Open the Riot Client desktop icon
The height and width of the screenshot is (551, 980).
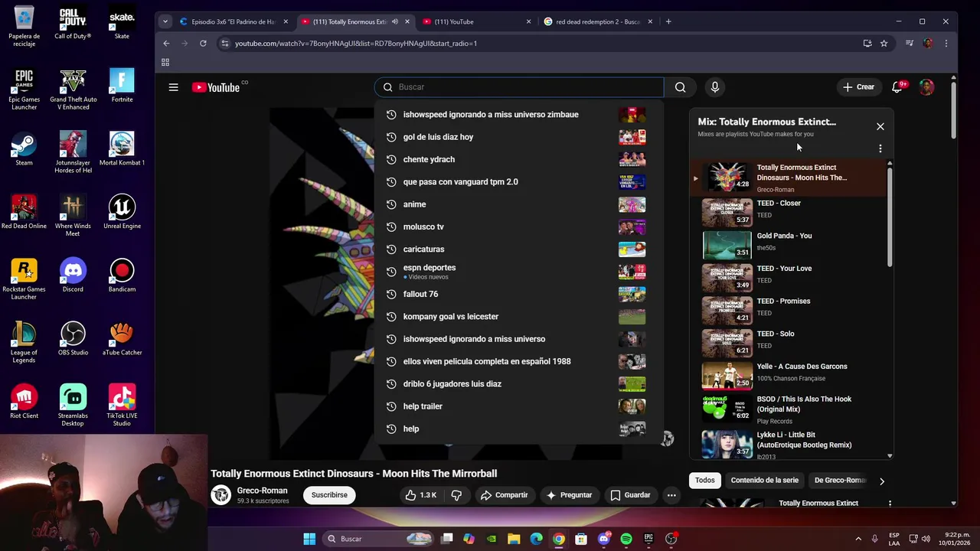click(24, 402)
